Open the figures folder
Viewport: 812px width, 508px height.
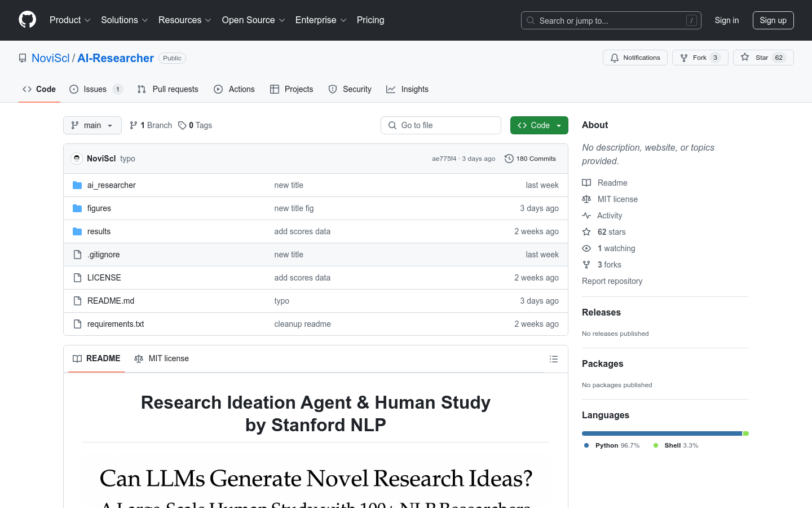(x=99, y=208)
